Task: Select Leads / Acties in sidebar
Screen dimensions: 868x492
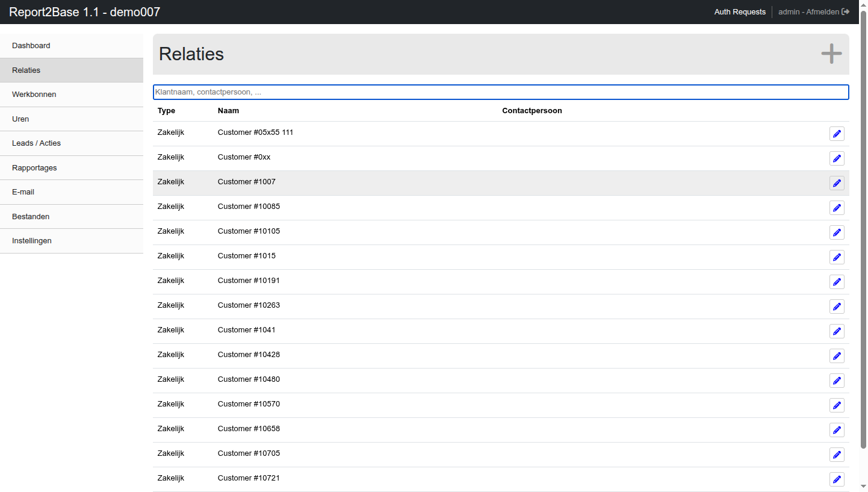Action: (36, 143)
